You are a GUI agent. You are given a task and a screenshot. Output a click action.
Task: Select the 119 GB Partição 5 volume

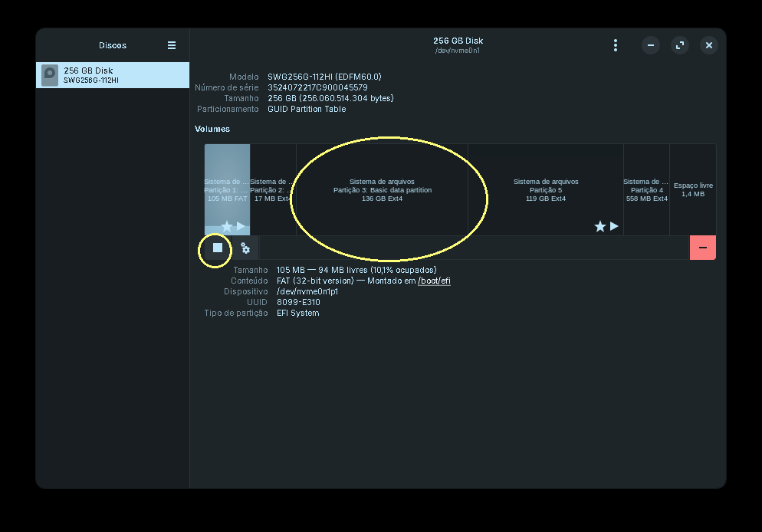coord(546,190)
